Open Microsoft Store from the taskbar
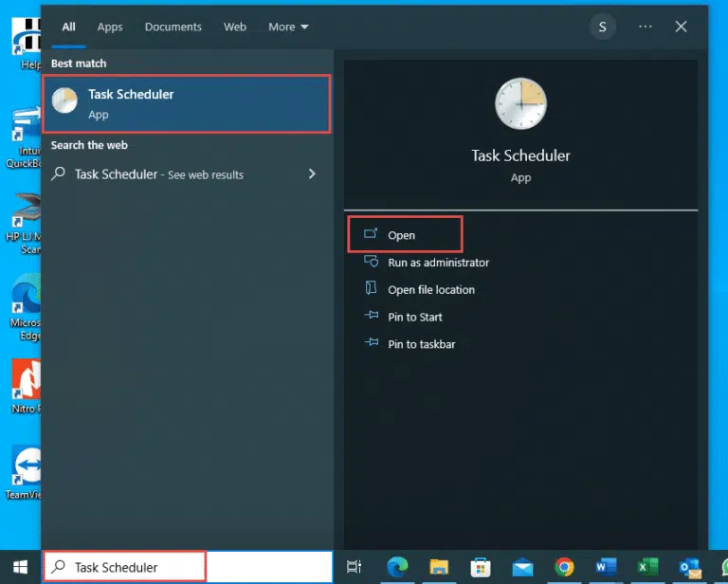 pos(481,567)
